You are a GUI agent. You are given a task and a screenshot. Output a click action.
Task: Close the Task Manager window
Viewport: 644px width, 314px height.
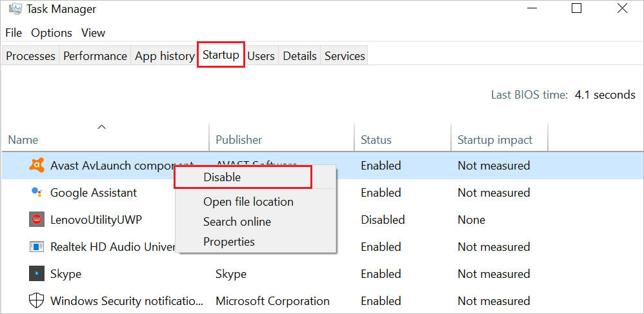622,8
